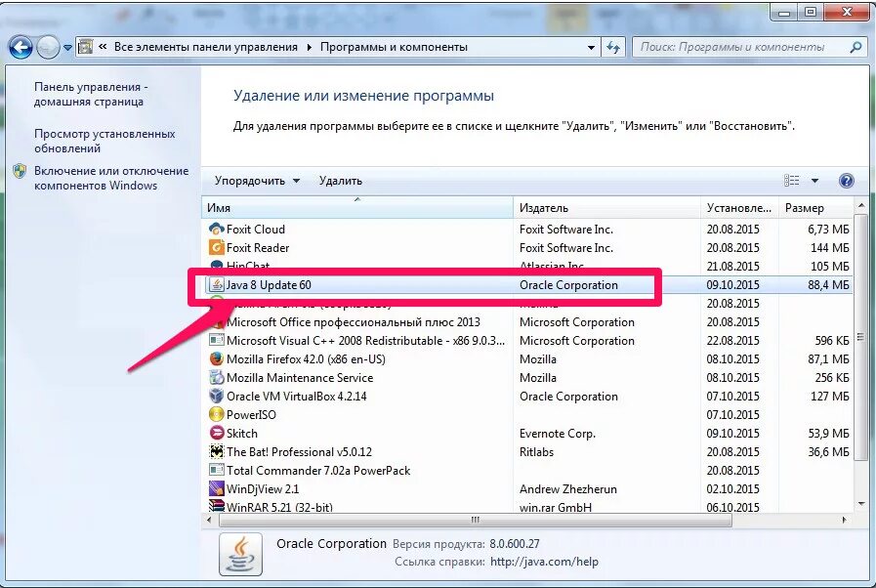Open the Упорядочить dropdown menu

(x=257, y=181)
